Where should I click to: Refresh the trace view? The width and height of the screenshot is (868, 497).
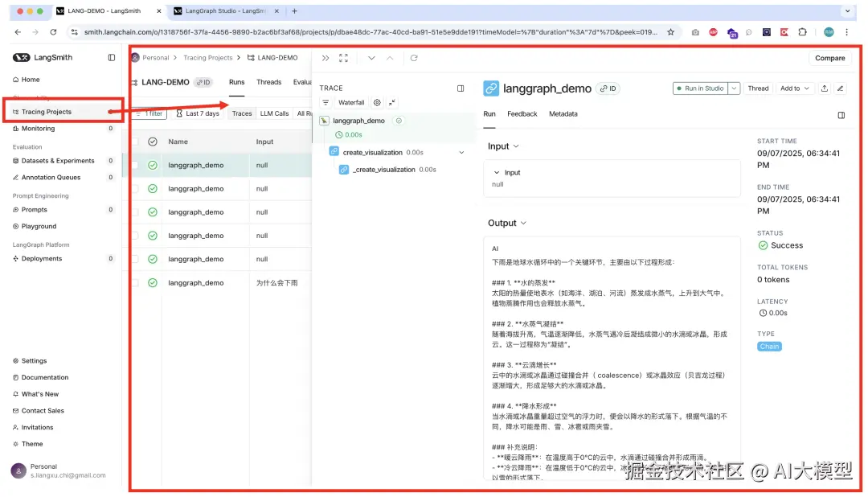[x=414, y=58]
